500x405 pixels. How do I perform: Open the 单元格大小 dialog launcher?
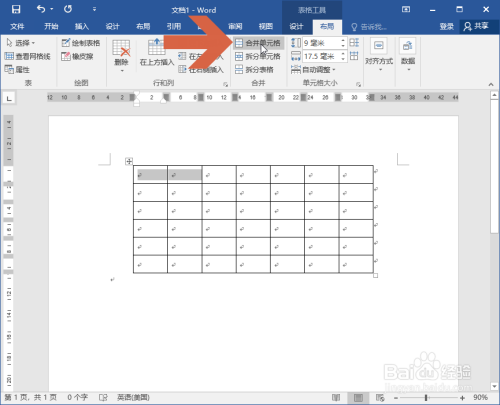(359, 85)
